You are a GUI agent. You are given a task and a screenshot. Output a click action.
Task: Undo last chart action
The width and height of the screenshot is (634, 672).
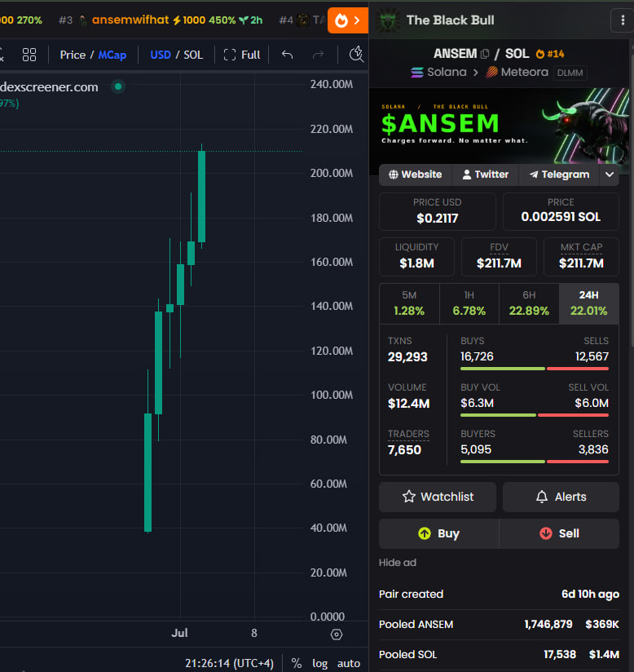(288, 55)
